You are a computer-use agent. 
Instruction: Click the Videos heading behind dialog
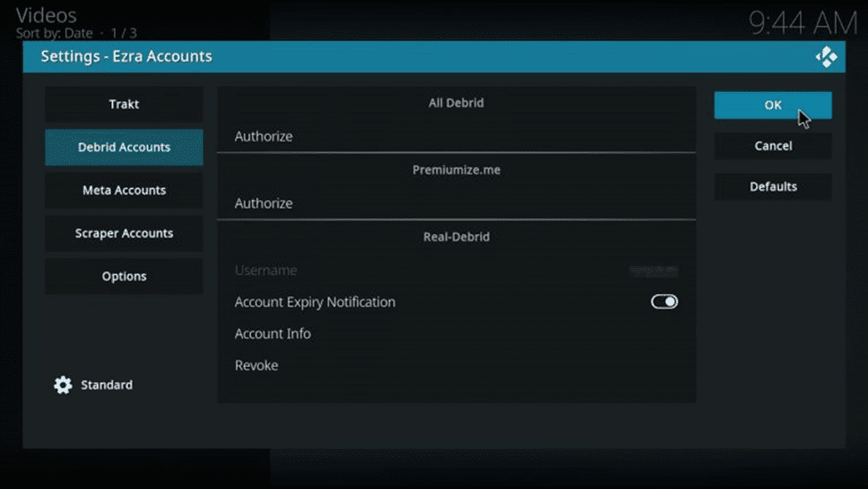click(46, 15)
